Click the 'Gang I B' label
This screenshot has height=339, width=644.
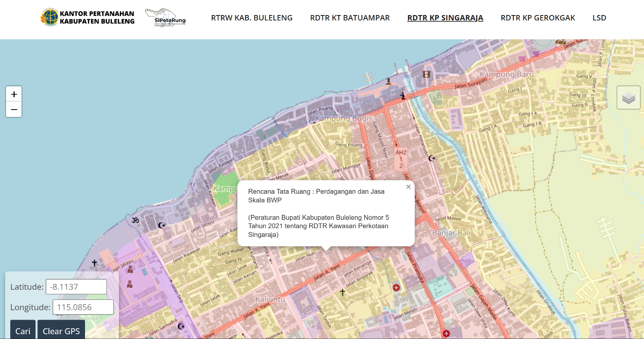(x=532, y=125)
